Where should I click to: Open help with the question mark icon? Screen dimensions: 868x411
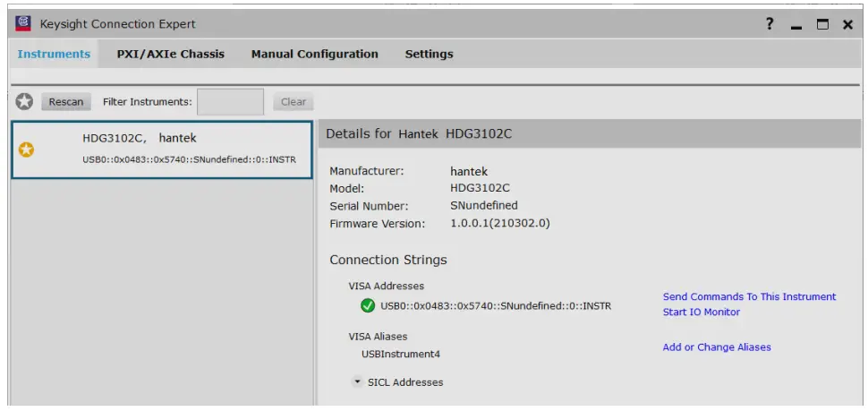[x=770, y=24]
